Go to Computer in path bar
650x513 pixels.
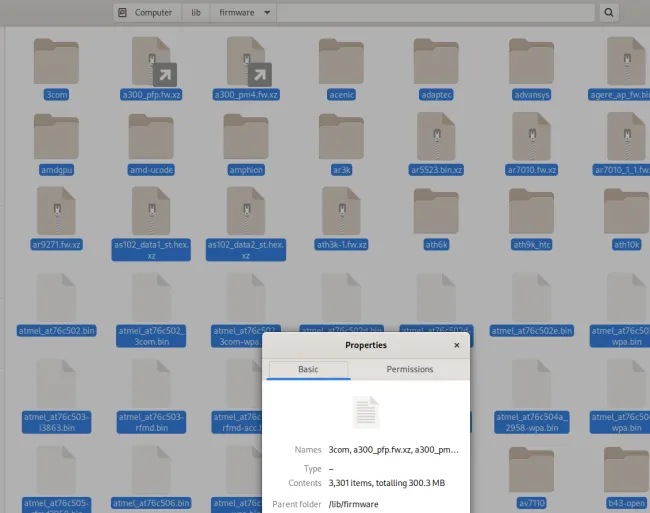coord(146,12)
